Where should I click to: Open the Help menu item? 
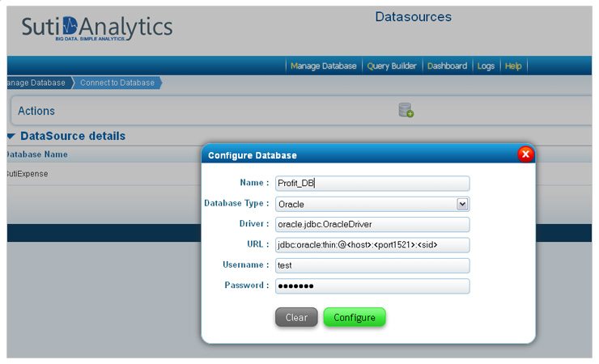click(513, 66)
